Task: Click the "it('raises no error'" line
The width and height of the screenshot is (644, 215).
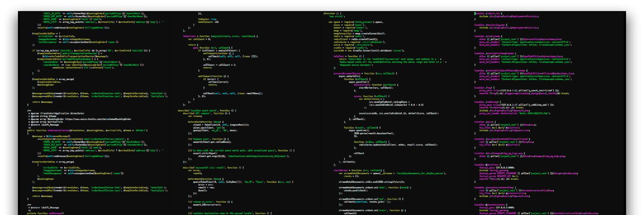Action: pyautogui.click(x=210, y=202)
